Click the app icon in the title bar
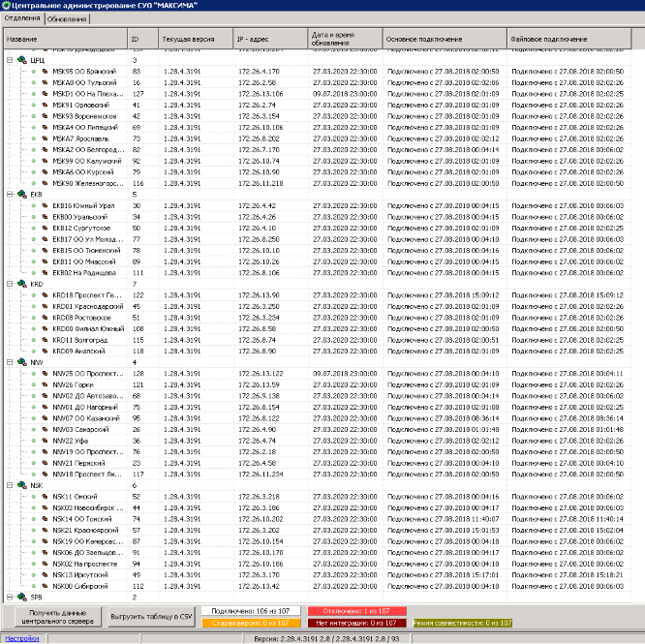Viewport: 645px width, 644px height. [6, 6]
